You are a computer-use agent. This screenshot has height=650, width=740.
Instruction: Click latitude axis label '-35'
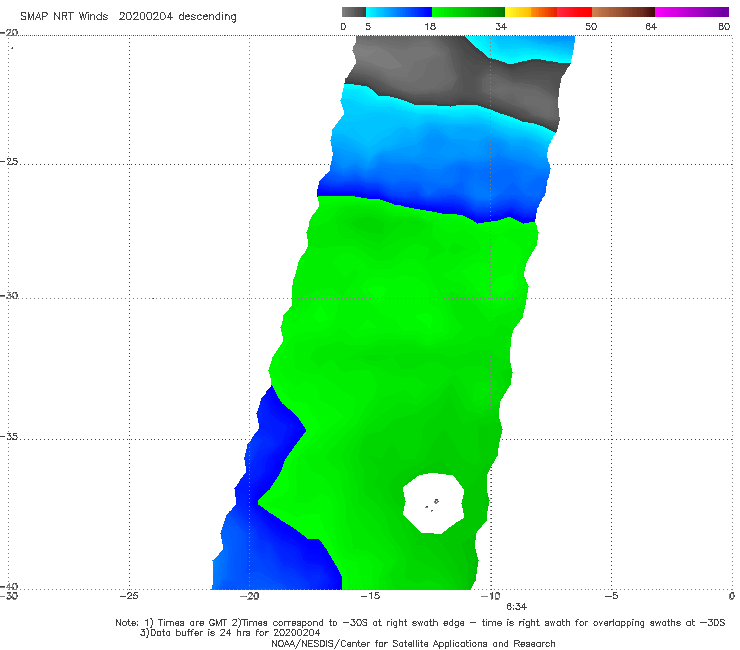coord(9,436)
